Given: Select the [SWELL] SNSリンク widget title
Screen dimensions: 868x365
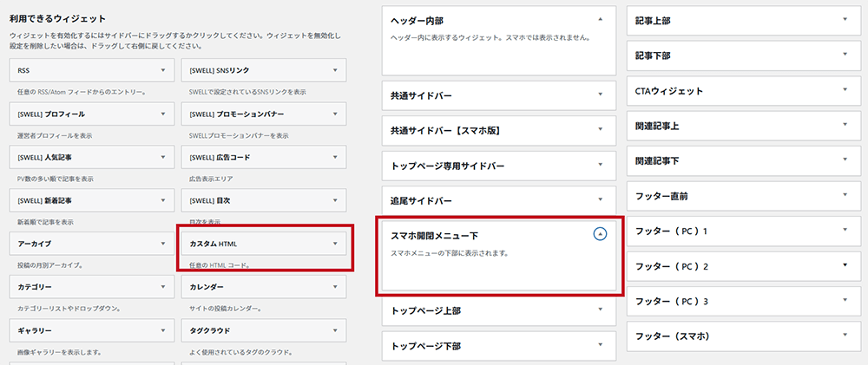Looking at the screenshot, I should [220, 71].
